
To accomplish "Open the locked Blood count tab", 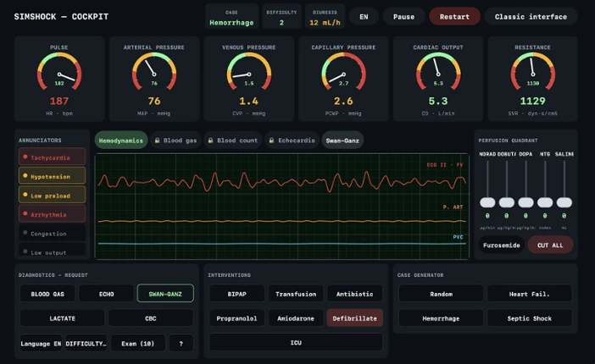I will tap(232, 141).
